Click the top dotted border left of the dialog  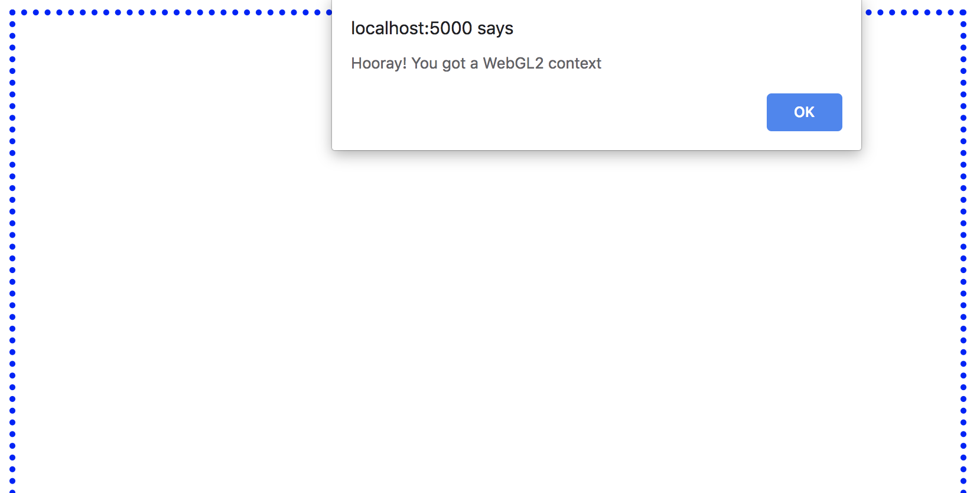[x=171, y=12]
